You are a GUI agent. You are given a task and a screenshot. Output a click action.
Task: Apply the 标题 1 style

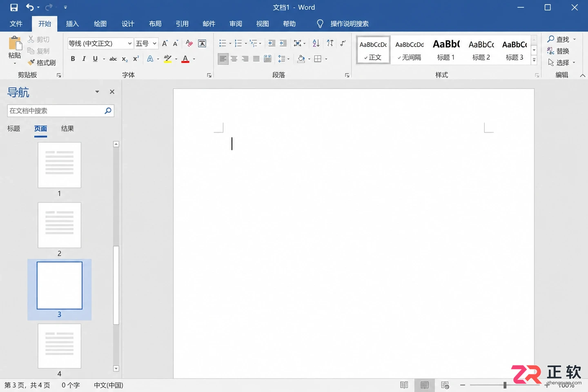point(446,50)
